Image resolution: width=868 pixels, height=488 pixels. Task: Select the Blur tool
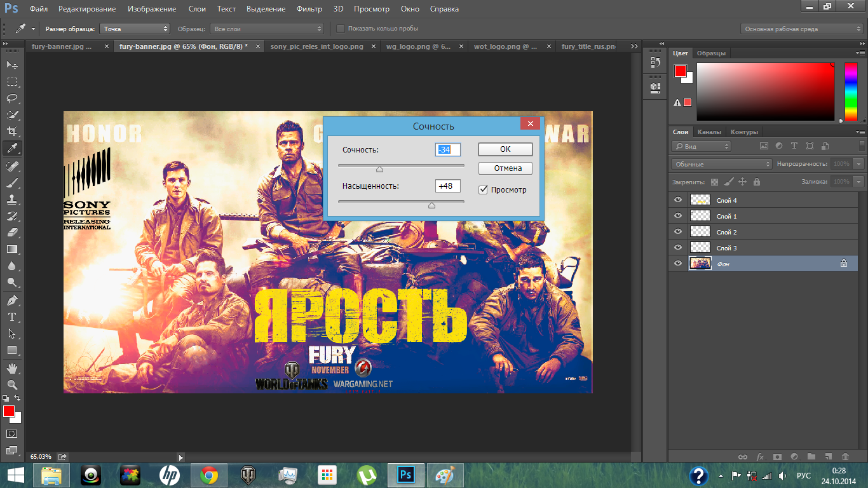tap(12, 266)
